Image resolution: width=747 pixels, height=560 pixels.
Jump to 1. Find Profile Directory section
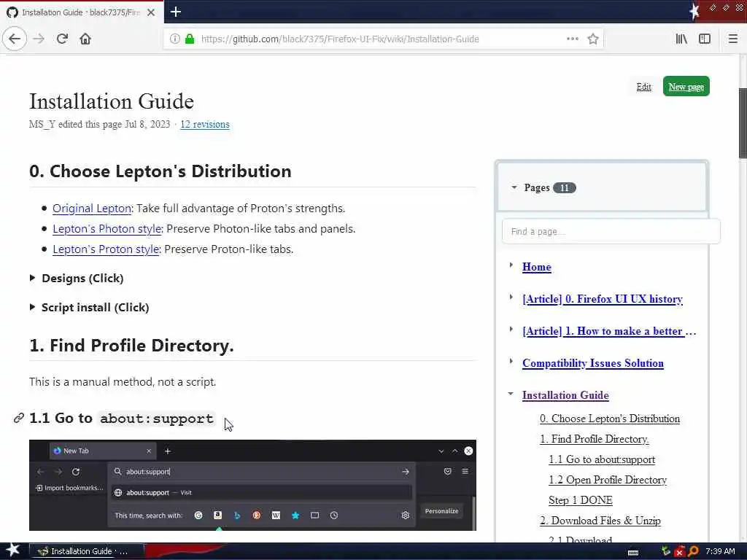(x=594, y=439)
